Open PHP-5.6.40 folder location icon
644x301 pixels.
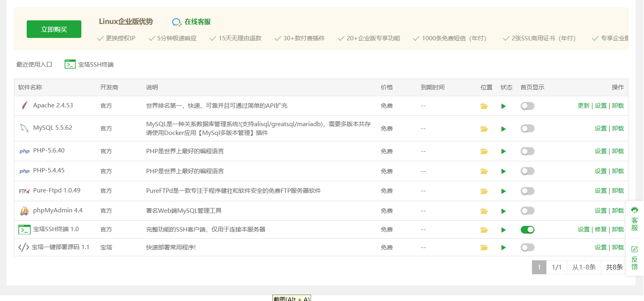[x=484, y=151]
